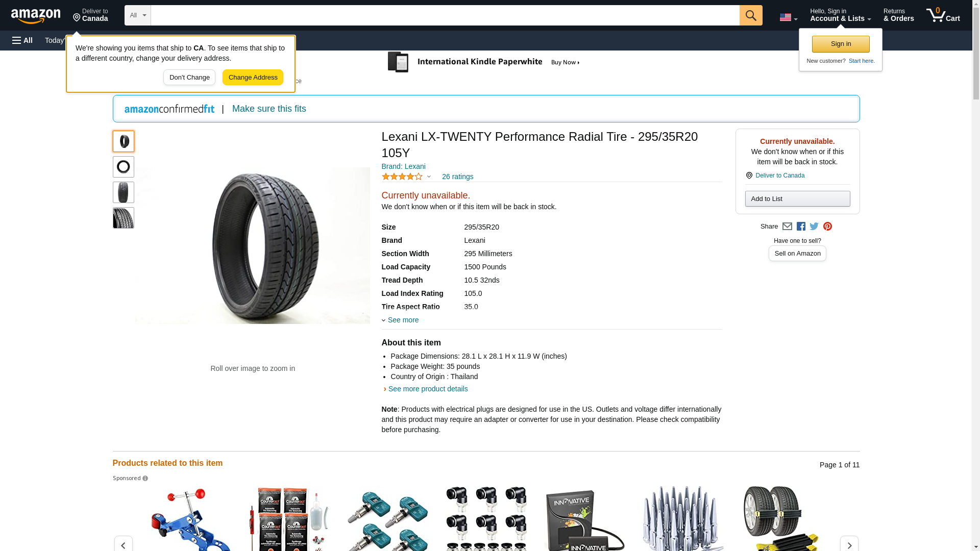Image resolution: width=980 pixels, height=551 pixels.
Task: Share product via email icon
Action: [787, 227]
